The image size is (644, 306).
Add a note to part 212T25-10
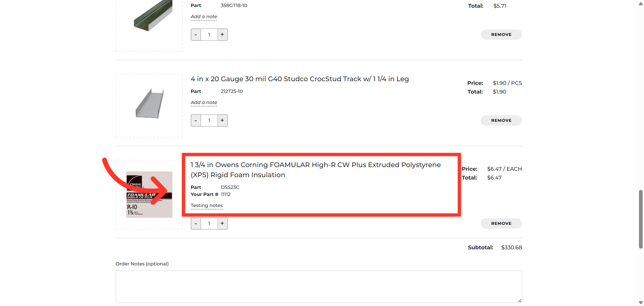pyautogui.click(x=204, y=102)
